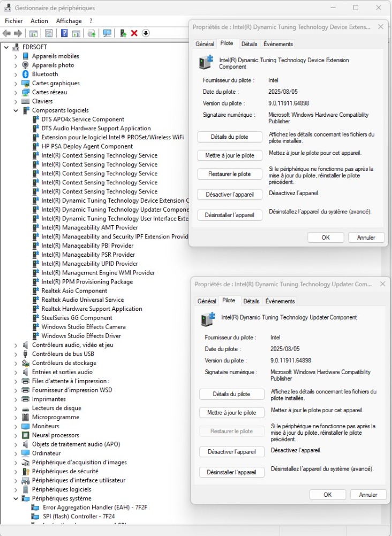This screenshot has width=392, height=536.
Task: Expand the Contrôleurs de bus USB node
Action: pos(16,354)
